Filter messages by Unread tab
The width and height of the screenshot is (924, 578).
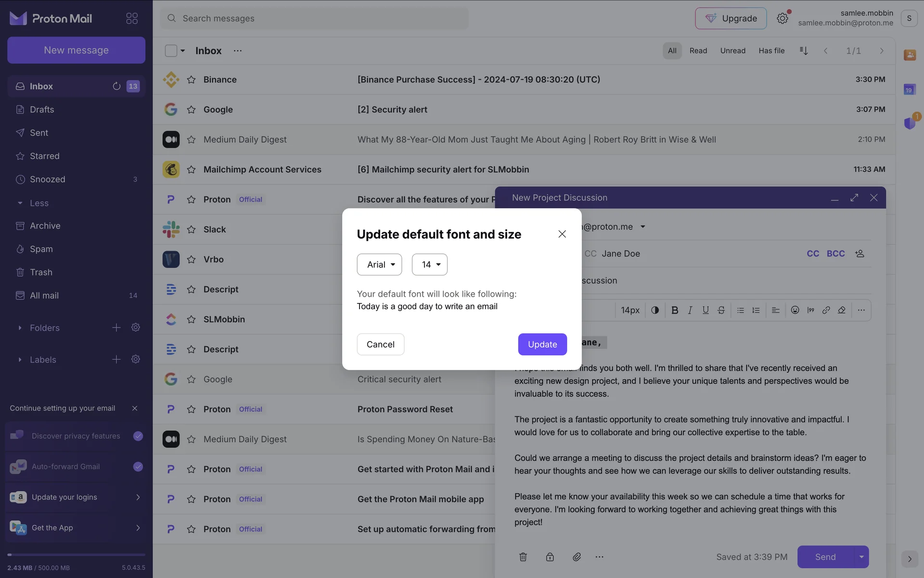[x=732, y=51]
